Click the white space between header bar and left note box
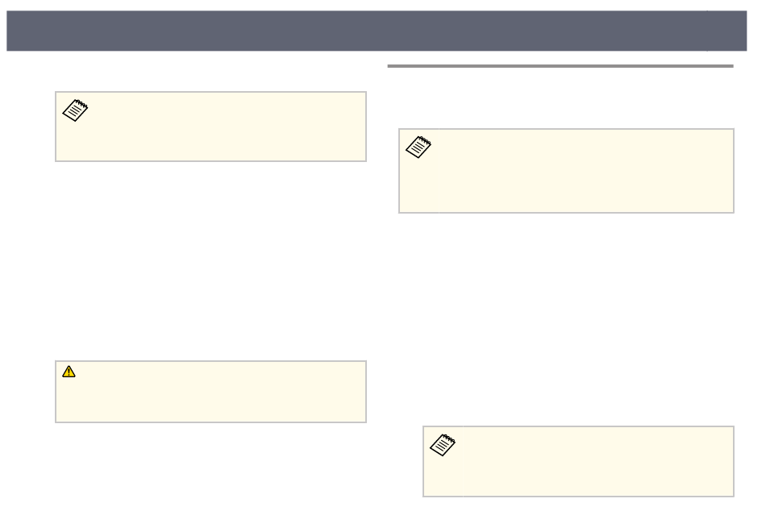 coord(210,71)
